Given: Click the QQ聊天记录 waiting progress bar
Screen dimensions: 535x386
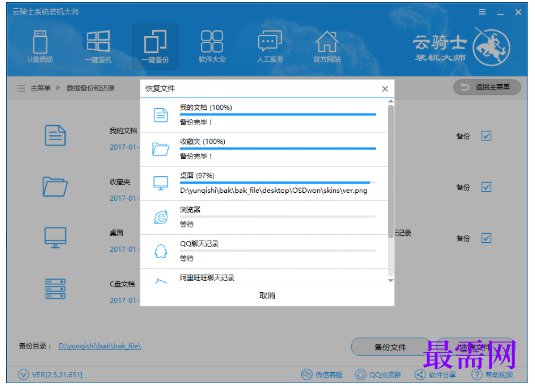Looking at the screenshot, I should pyautogui.click(x=278, y=251).
